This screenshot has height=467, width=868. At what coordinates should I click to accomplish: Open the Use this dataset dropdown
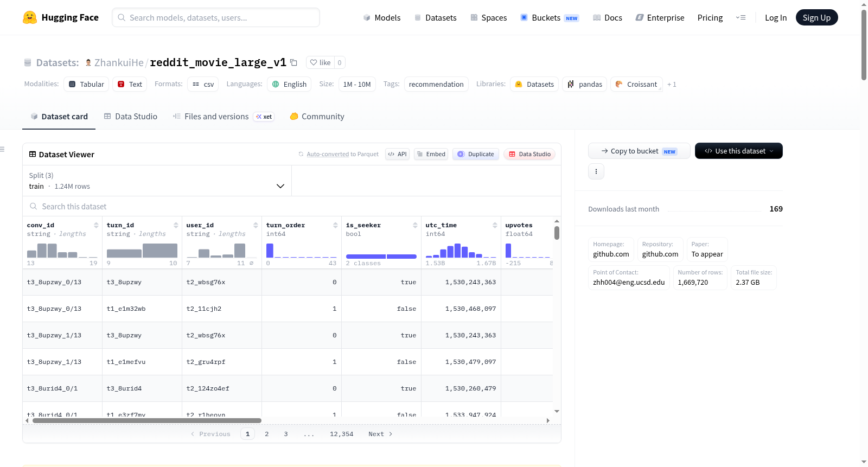(738, 151)
